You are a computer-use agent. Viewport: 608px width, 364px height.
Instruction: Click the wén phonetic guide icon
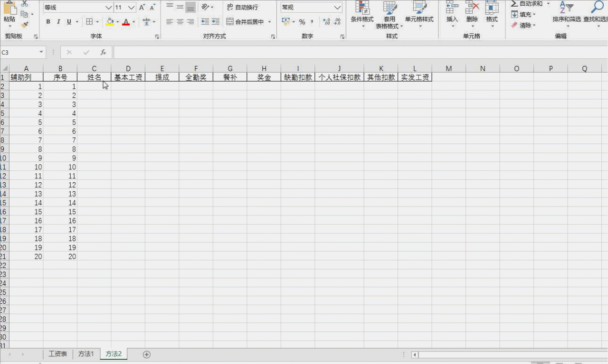tap(146, 22)
